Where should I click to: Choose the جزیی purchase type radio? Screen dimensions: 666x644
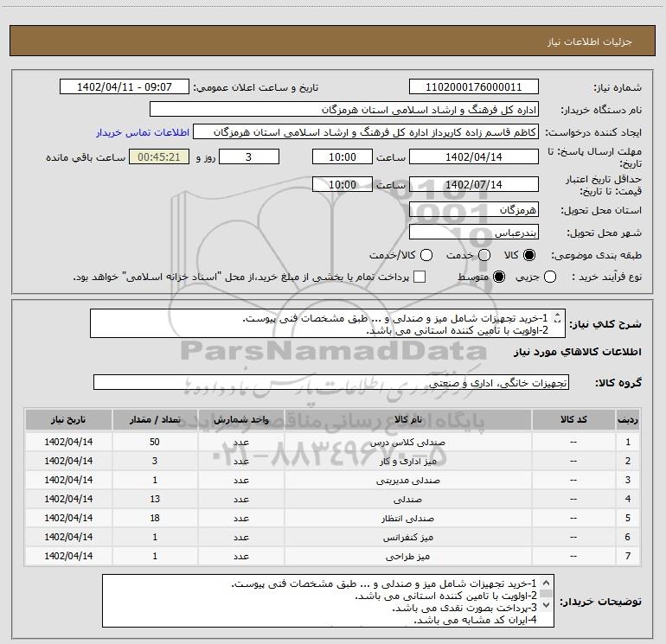(550, 277)
